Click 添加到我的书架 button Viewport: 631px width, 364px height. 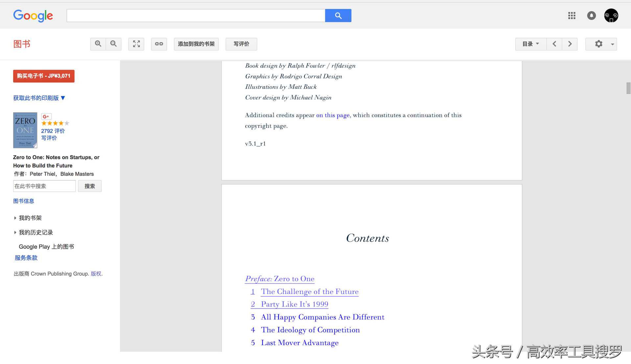tap(196, 44)
